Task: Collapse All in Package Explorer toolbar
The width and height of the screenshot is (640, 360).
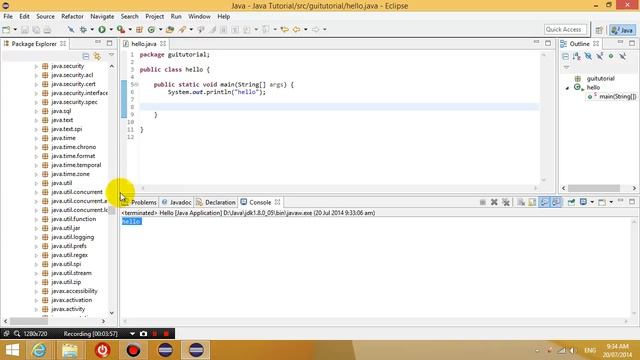Action: coord(86,56)
